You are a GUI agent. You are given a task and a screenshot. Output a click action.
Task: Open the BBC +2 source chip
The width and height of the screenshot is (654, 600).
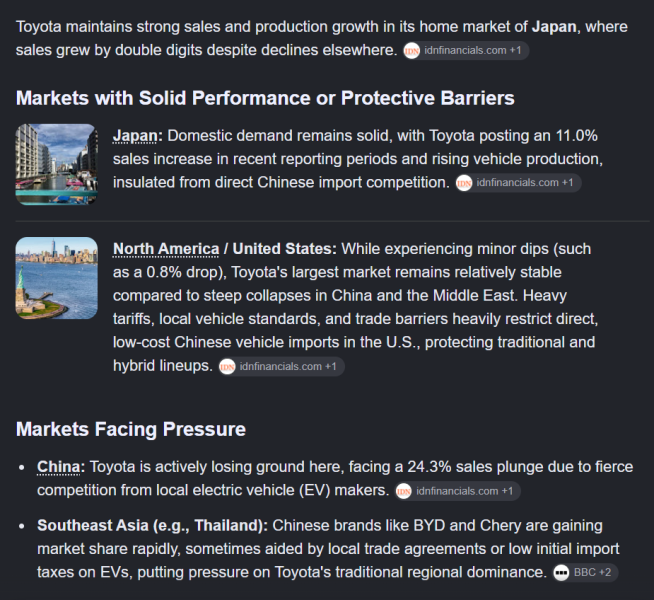585,572
